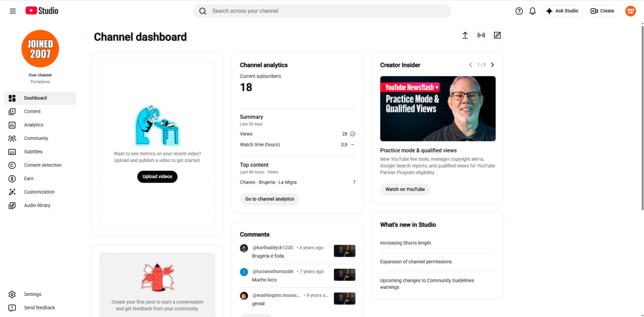
Task: Click @karlhaddyck1230 commenter avatar
Action: [x=244, y=248]
